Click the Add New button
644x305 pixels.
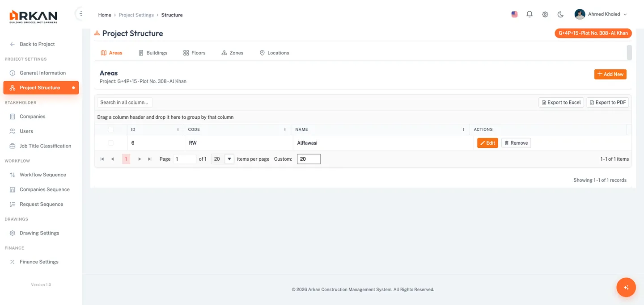tap(610, 74)
